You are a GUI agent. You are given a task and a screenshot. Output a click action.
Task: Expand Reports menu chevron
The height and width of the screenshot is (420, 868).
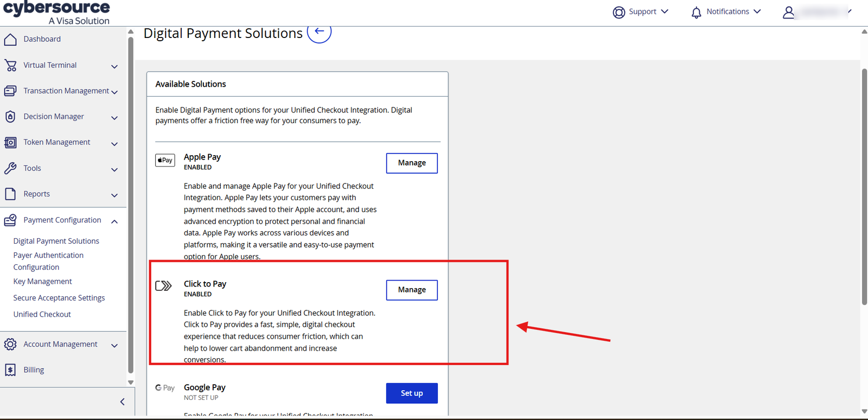pos(114,195)
